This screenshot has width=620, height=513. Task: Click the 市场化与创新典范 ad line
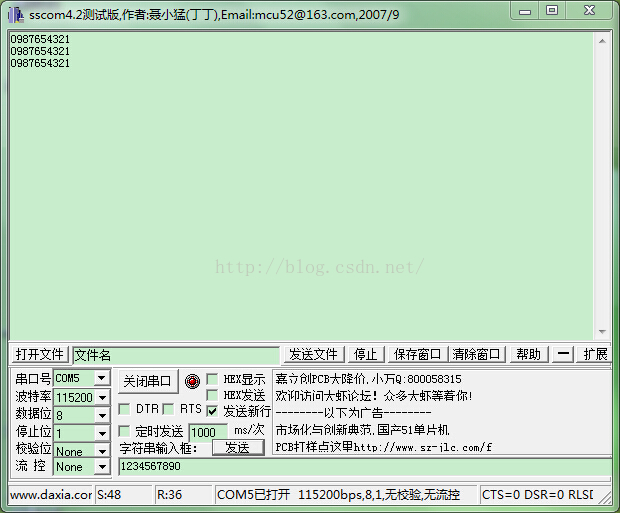(363, 430)
